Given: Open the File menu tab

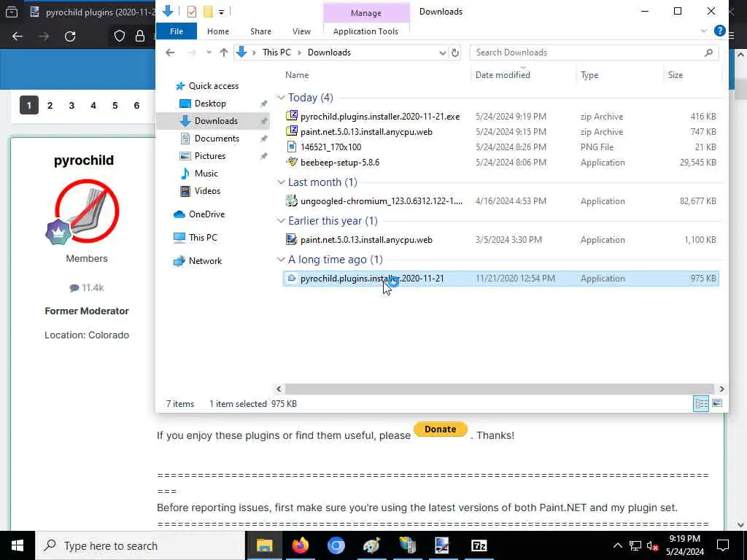Looking at the screenshot, I should click(x=177, y=31).
